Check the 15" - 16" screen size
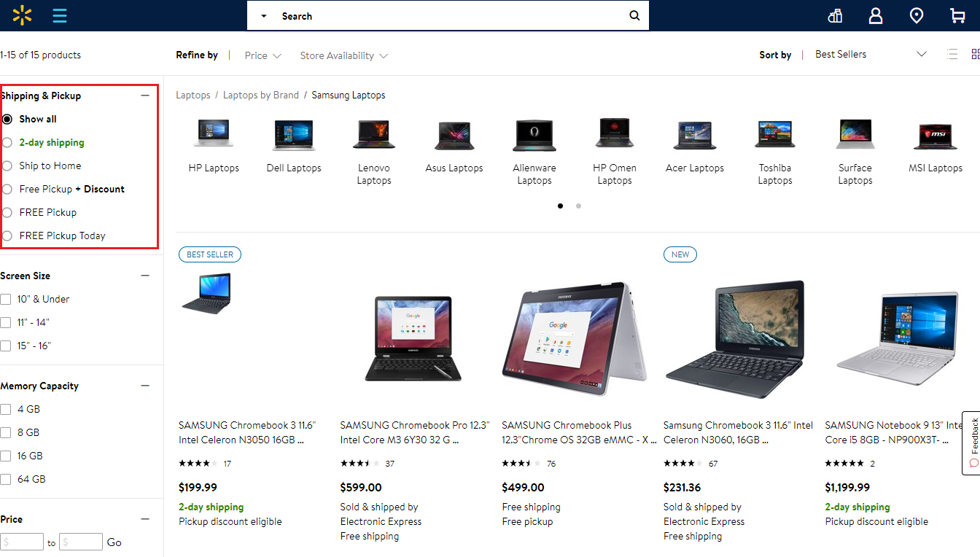The width and height of the screenshot is (980, 557). (x=6, y=346)
